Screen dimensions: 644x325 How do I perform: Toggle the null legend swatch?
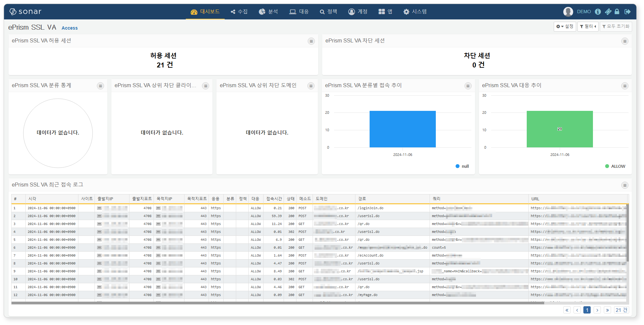(458, 166)
